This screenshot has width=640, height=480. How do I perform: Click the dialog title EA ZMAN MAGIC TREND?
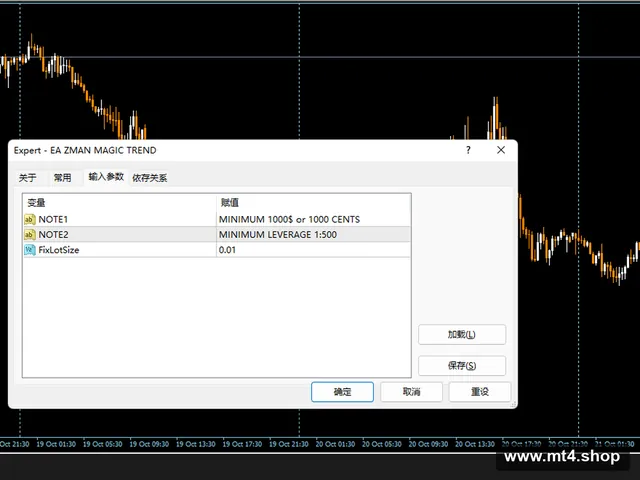click(103, 150)
